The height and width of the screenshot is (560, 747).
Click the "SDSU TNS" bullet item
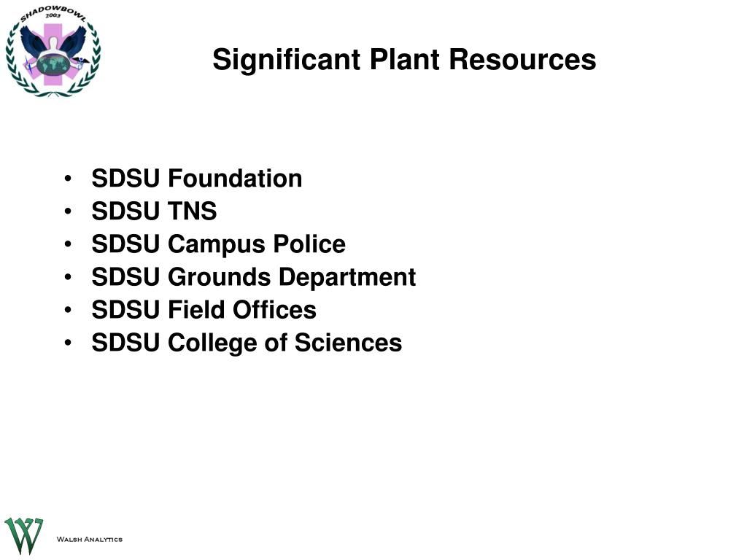(x=154, y=211)
